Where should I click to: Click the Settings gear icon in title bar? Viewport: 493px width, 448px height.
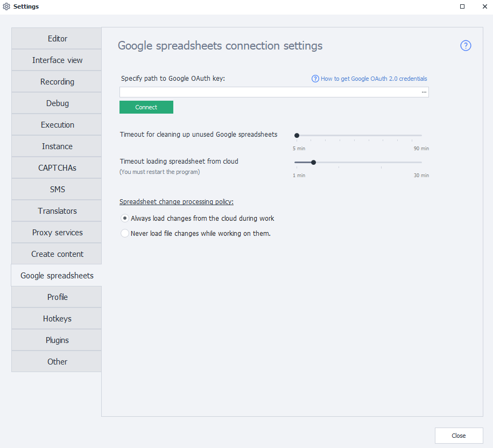[x=6, y=6]
